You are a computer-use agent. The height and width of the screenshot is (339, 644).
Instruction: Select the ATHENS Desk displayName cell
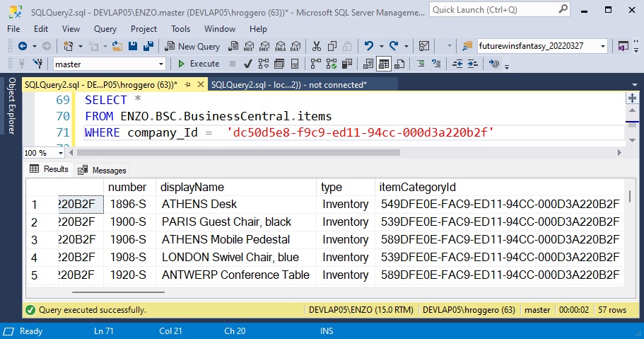[236, 204]
